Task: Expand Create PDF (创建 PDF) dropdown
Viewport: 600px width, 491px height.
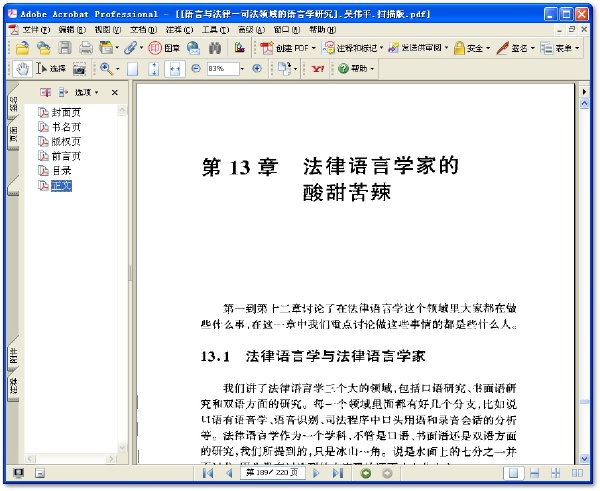Action: pyautogui.click(x=314, y=48)
